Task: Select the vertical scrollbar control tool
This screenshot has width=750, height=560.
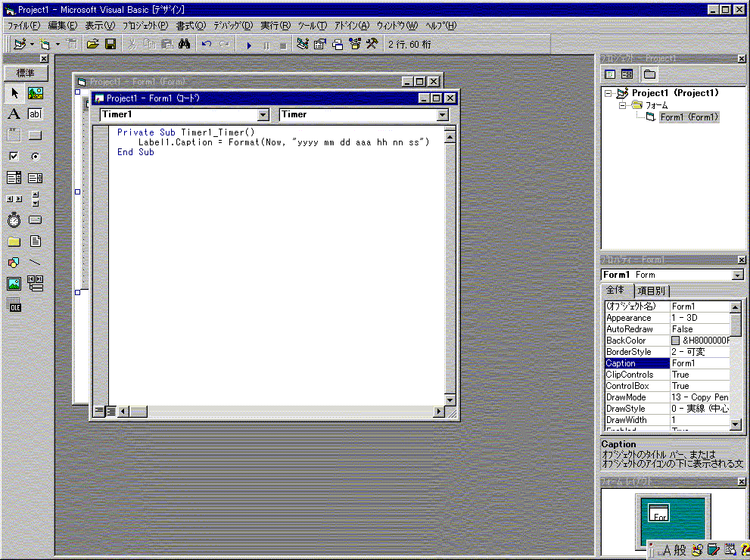Action: pos(36,198)
